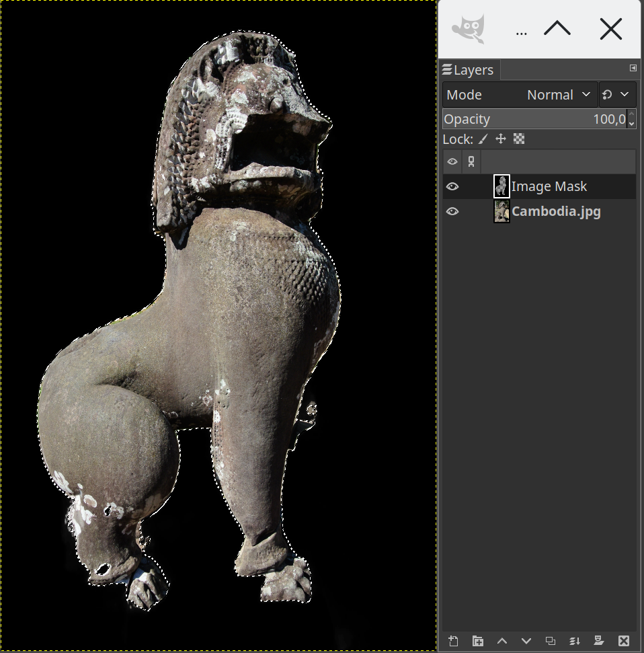Viewport: 644px width, 653px height.
Task: Duplicate the selected layer
Action: pos(551,641)
